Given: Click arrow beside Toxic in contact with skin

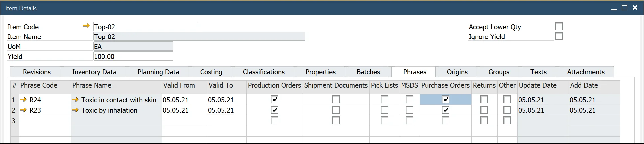Looking at the screenshot, I should [75, 99].
